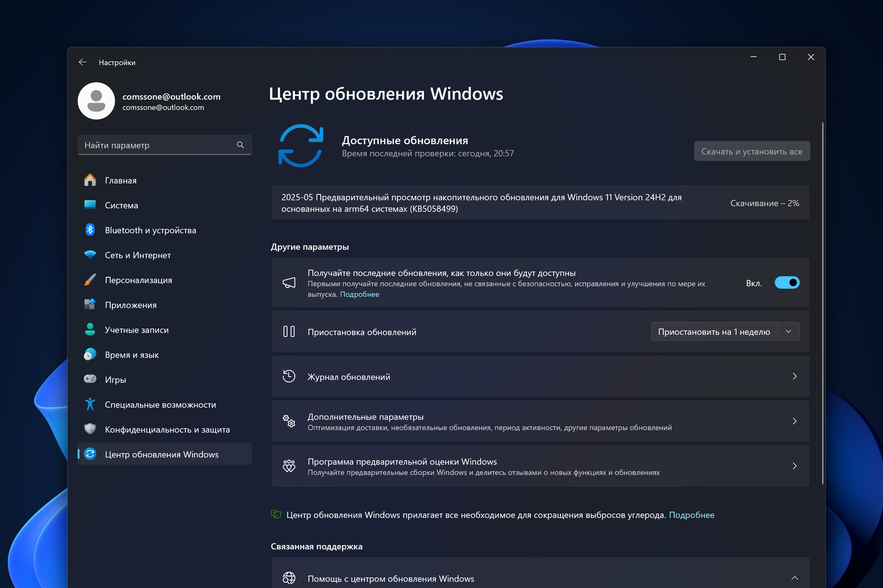Image resolution: width=883 pixels, height=588 pixels.
Task: Click the Учетные записи label in sidebar
Action: point(137,330)
